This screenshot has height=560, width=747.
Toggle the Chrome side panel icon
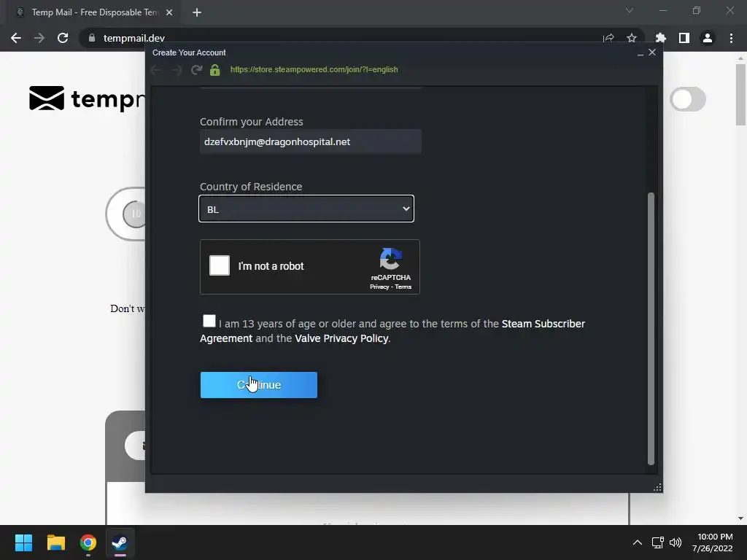(684, 38)
